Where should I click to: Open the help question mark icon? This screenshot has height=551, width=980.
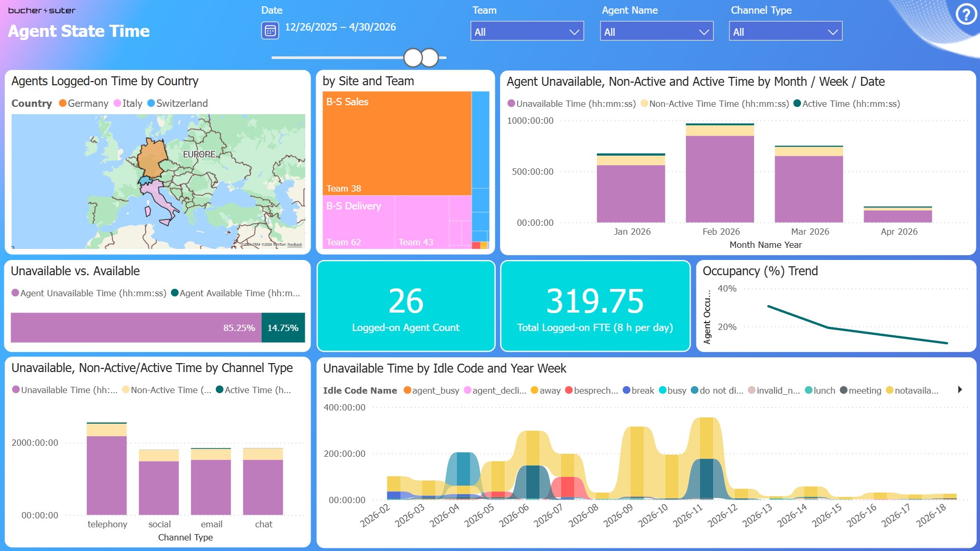coord(966,14)
